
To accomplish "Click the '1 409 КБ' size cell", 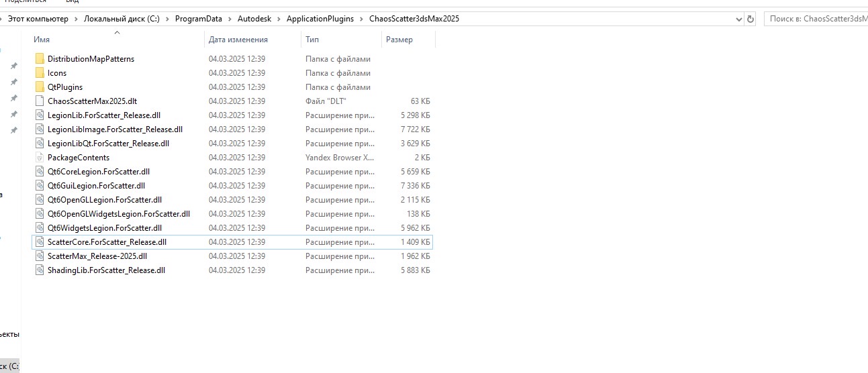I will (x=416, y=242).
